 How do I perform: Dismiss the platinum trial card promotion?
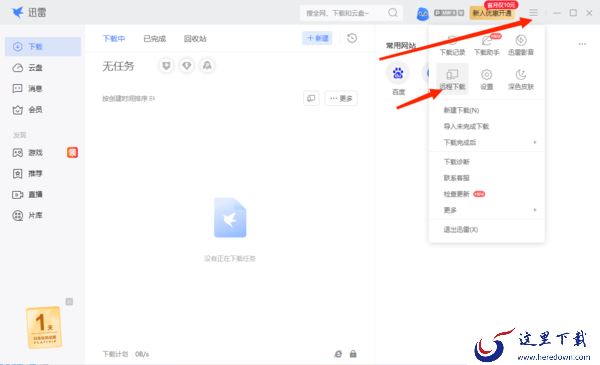coord(69,301)
